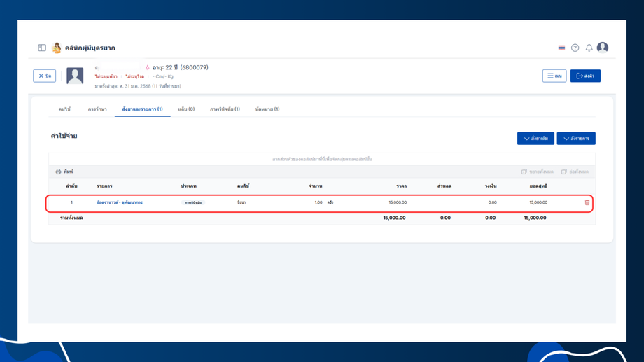Image resolution: width=644 pixels, height=362 pixels.
Task: Expand the สั่งรายการ dropdown button
Action: coord(576,139)
